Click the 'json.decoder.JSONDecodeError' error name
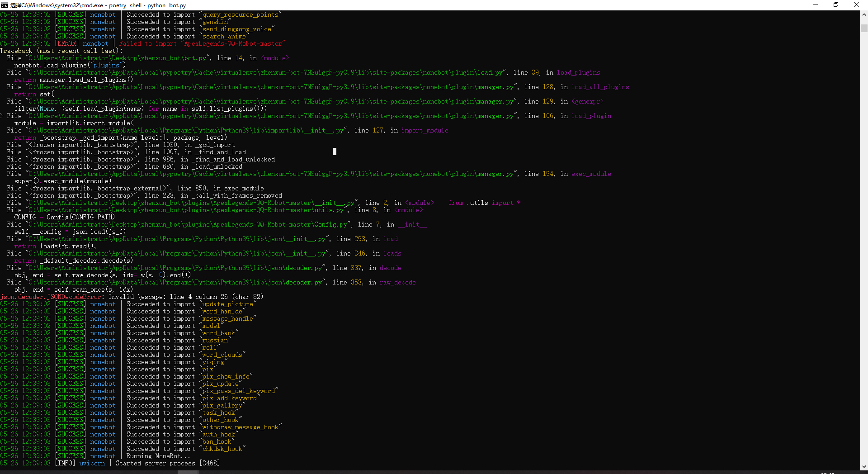Screen dimensions: 868x474 (x=51, y=297)
